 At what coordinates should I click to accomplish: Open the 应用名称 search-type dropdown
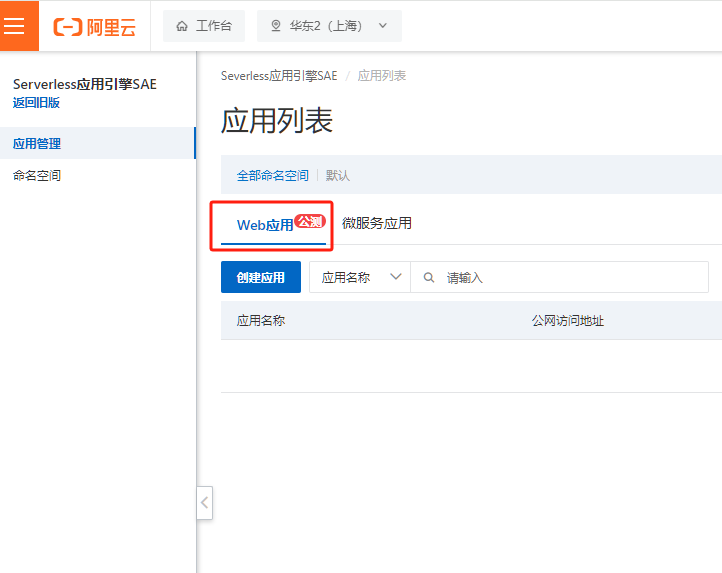coord(360,277)
